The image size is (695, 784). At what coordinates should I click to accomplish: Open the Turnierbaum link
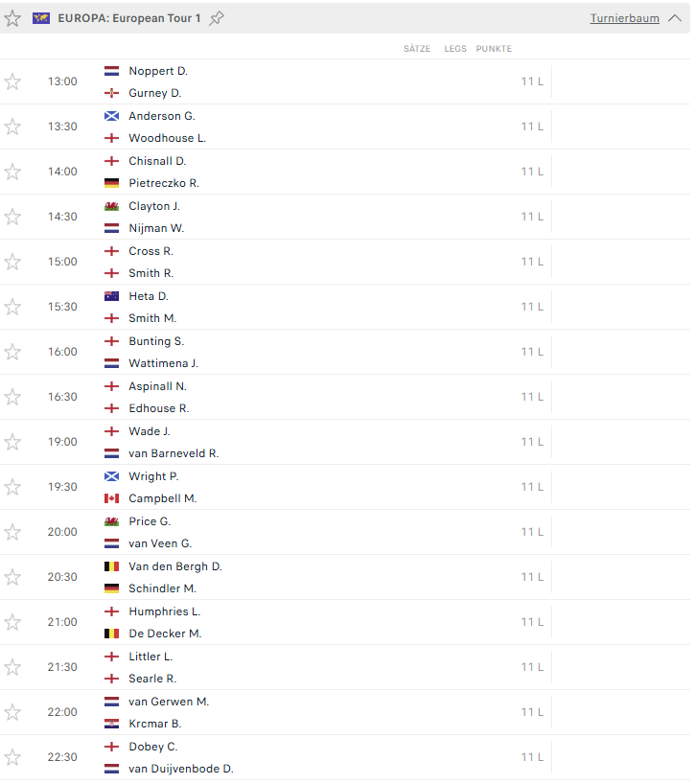click(x=624, y=18)
